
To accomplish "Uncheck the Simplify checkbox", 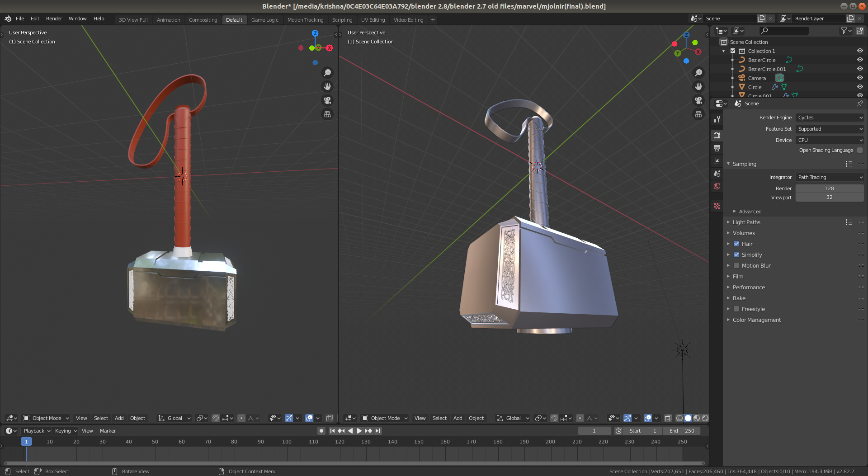I will tap(736, 254).
